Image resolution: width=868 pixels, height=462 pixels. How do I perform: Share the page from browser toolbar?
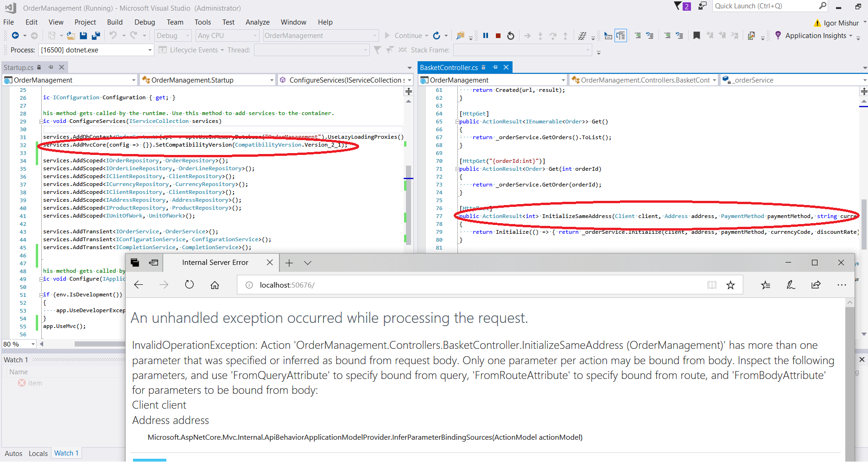pos(816,285)
